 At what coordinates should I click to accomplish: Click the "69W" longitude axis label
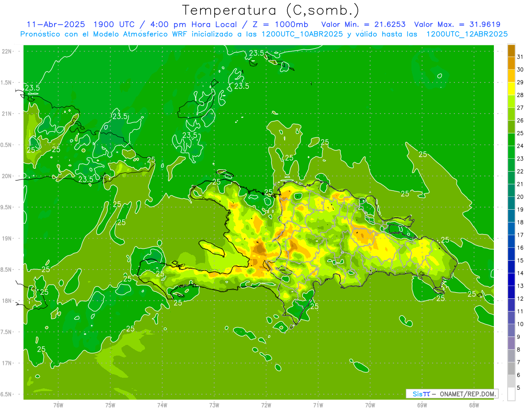[x=422, y=405]
